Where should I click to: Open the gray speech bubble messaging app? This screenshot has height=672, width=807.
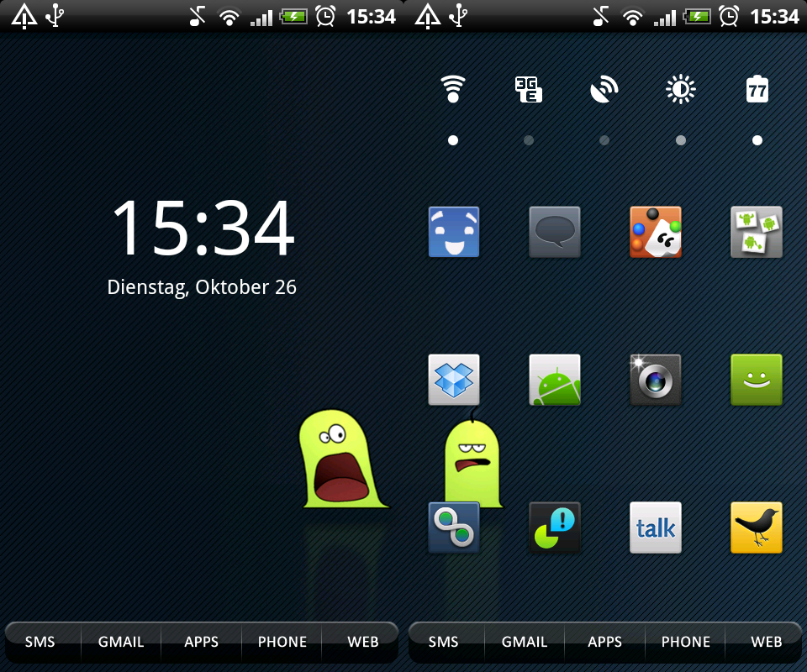pyautogui.click(x=555, y=232)
